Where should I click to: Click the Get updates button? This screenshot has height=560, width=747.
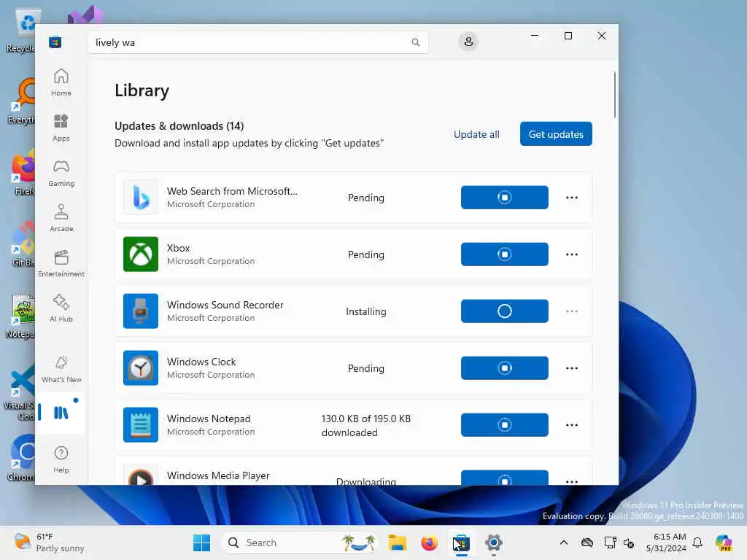point(556,134)
